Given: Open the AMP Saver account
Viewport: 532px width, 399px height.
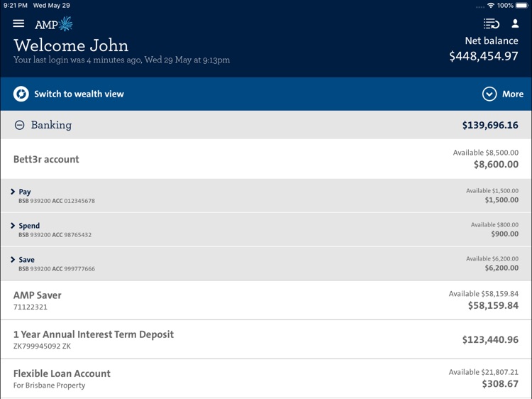Looking at the screenshot, I should [x=266, y=300].
